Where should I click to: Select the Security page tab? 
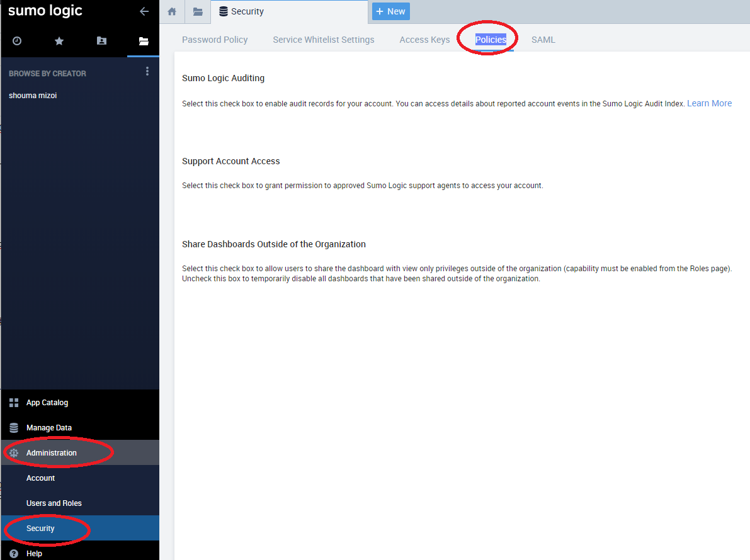point(289,11)
